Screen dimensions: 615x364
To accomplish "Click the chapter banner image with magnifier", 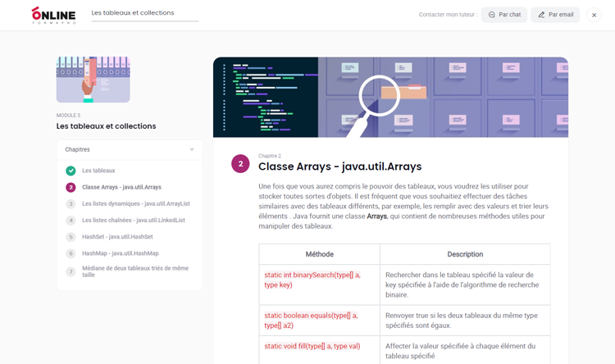I will coord(390,98).
